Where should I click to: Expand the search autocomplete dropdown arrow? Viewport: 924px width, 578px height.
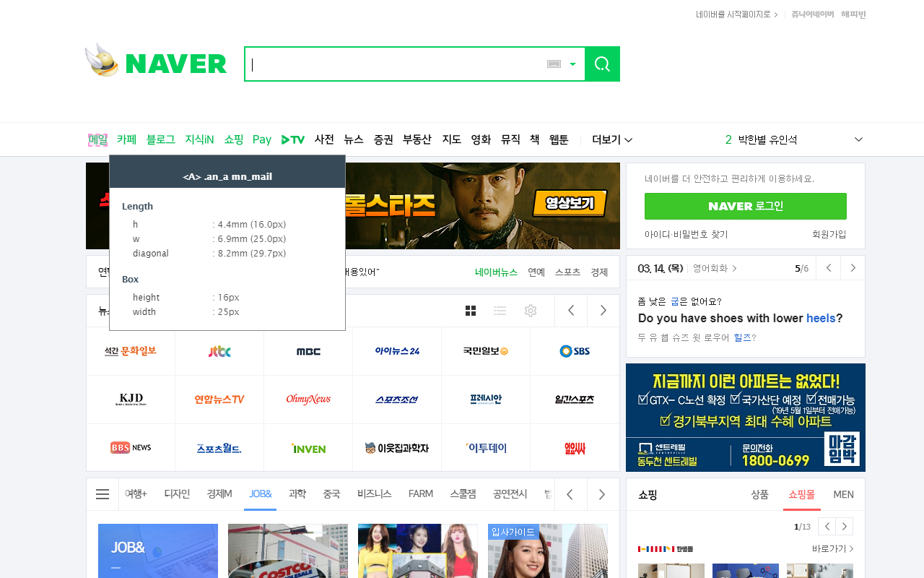pos(572,64)
